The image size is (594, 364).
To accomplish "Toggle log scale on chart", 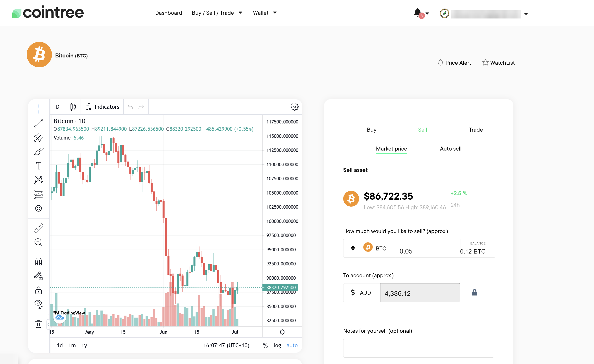I will [277, 346].
